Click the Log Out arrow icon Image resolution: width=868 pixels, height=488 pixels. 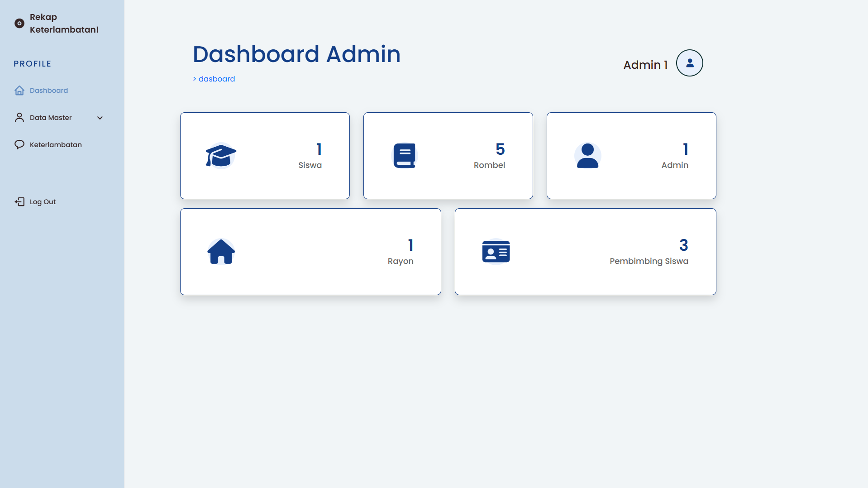(x=19, y=202)
